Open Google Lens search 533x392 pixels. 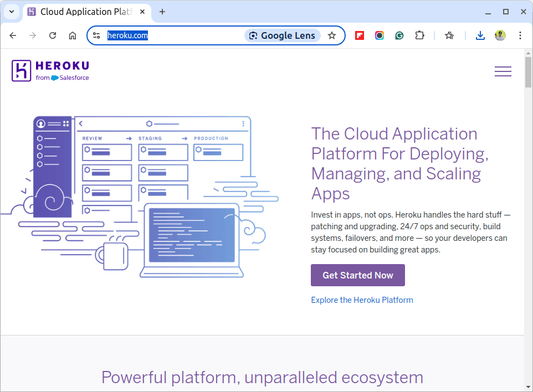(282, 35)
